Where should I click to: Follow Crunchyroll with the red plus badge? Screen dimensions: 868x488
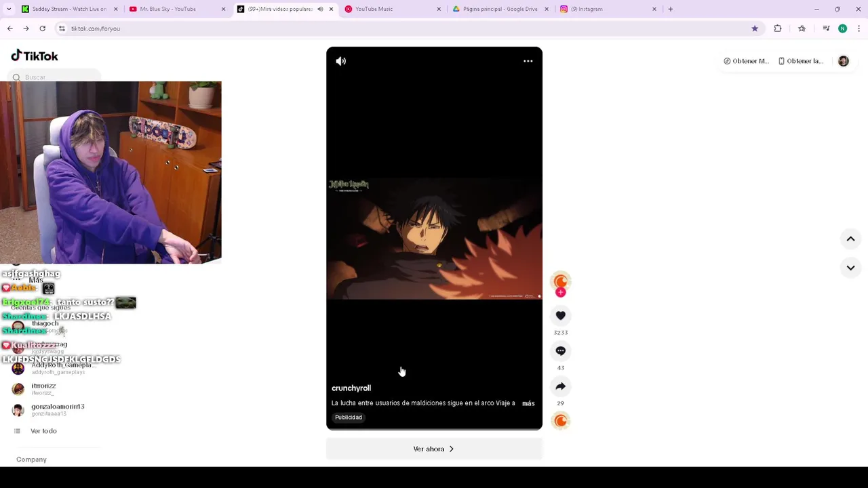tap(561, 292)
